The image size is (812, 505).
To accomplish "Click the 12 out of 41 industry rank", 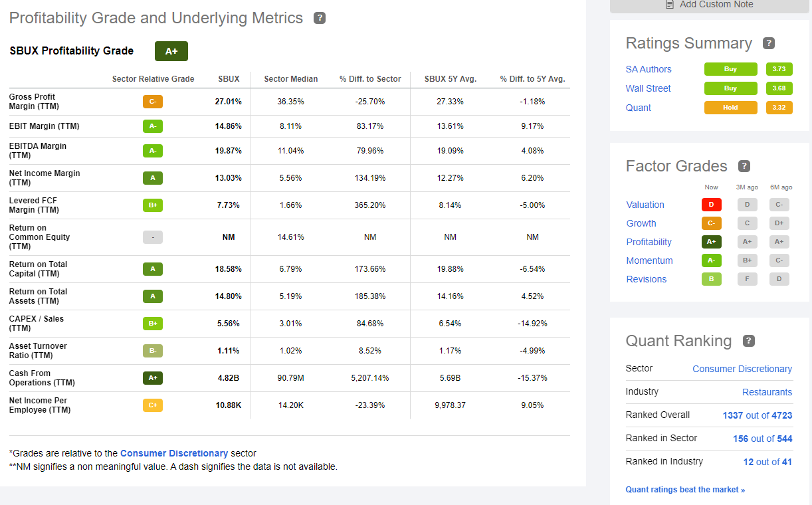I will point(767,462).
